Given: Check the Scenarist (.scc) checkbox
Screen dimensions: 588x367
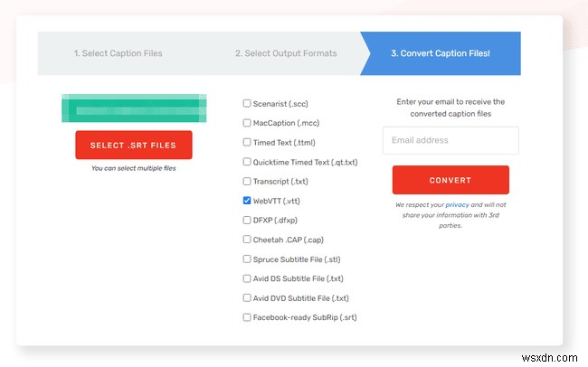Looking at the screenshot, I should click(247, 104).
